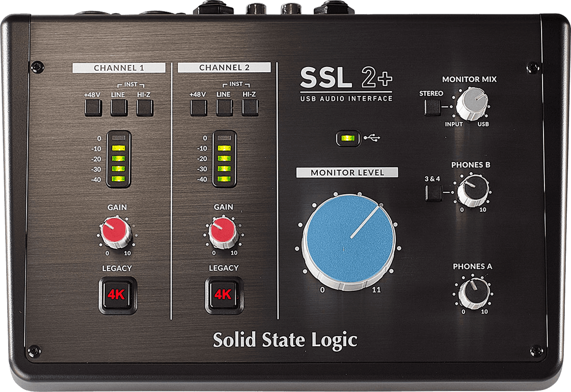Click the Channel 1 LEGACY label
This screenshot has width=571, height=392.
tap(117, 268)
